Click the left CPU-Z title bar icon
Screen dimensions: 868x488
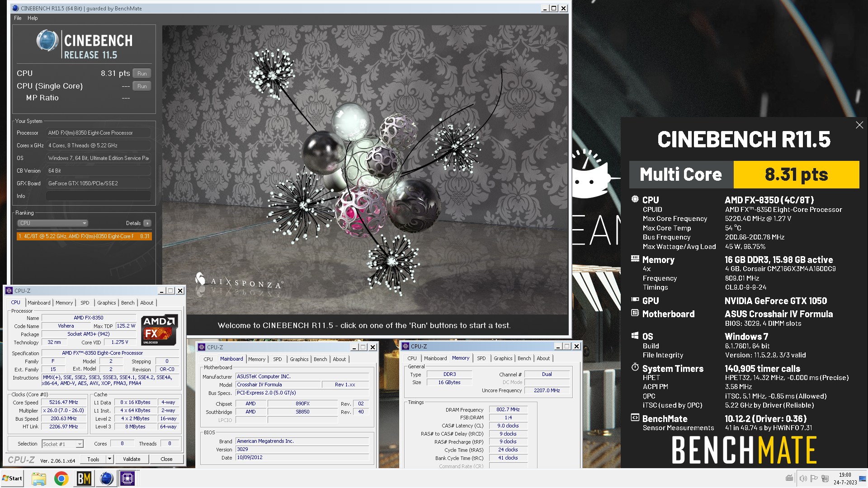(x=9, y=291)
